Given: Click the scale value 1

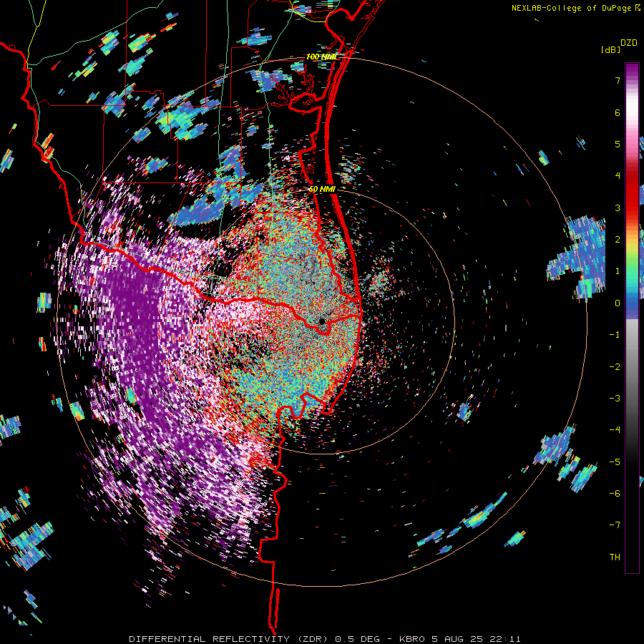Looking at the screenshot, I should point(618,271).
